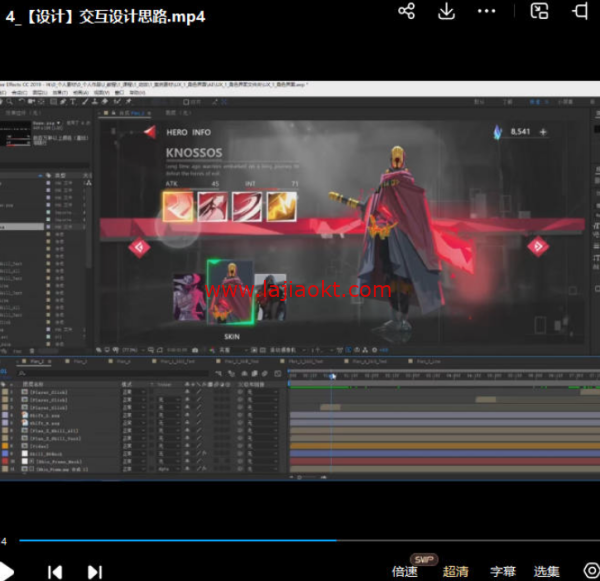Click the plus sign next to 8,541
This screenshot has width=600, height=581.
[543, 132]
